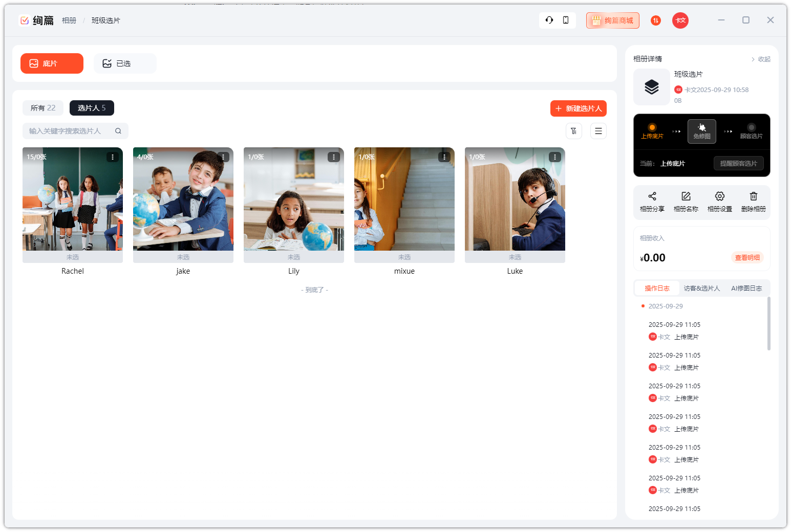Viewport: 791px width, 532px height.
Task: Click the selector search input field
Action: point(69,131)
